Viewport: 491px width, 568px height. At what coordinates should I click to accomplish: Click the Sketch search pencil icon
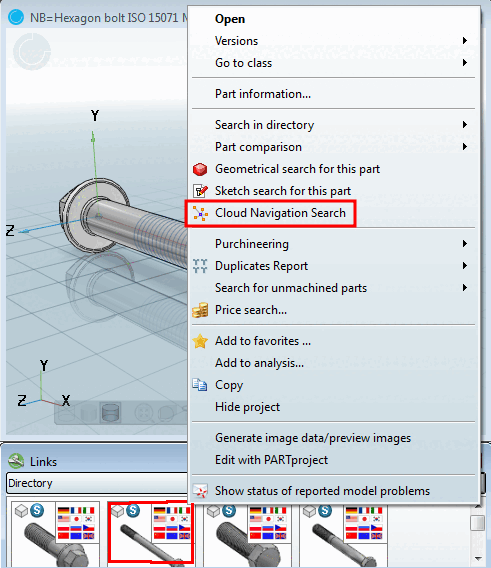click(200, 191)
